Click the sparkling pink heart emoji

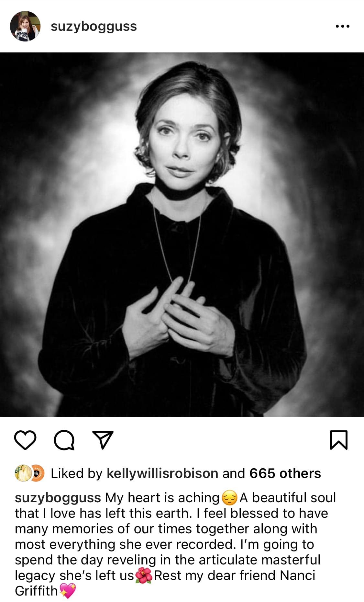tap(67, 591)
